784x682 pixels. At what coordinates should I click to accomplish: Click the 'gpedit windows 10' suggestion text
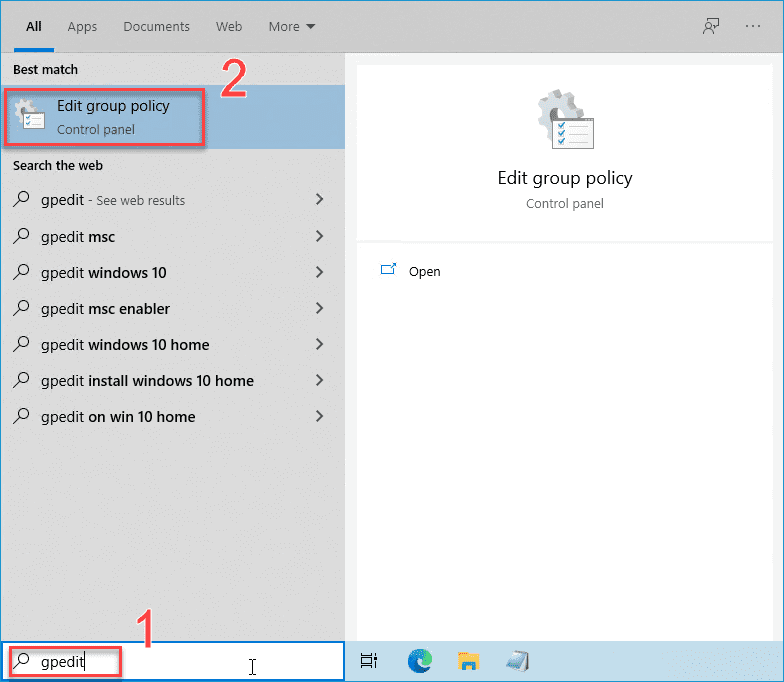tap(104, 272)
